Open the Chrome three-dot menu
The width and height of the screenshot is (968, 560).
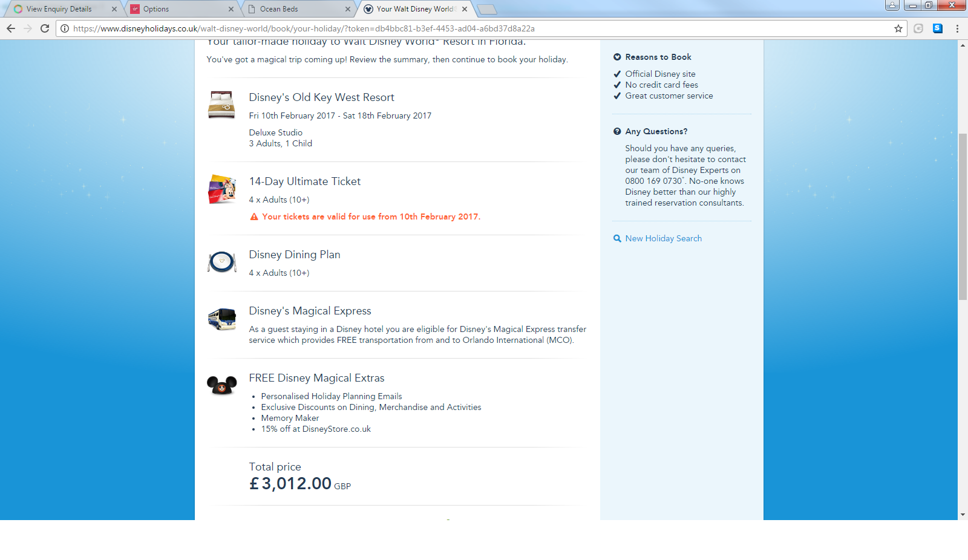[957, 28]
